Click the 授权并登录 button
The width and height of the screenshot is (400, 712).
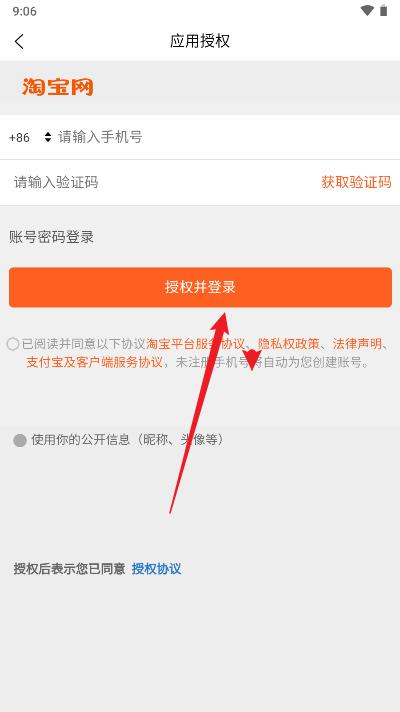pyautogui.click(x=200, y=287)
